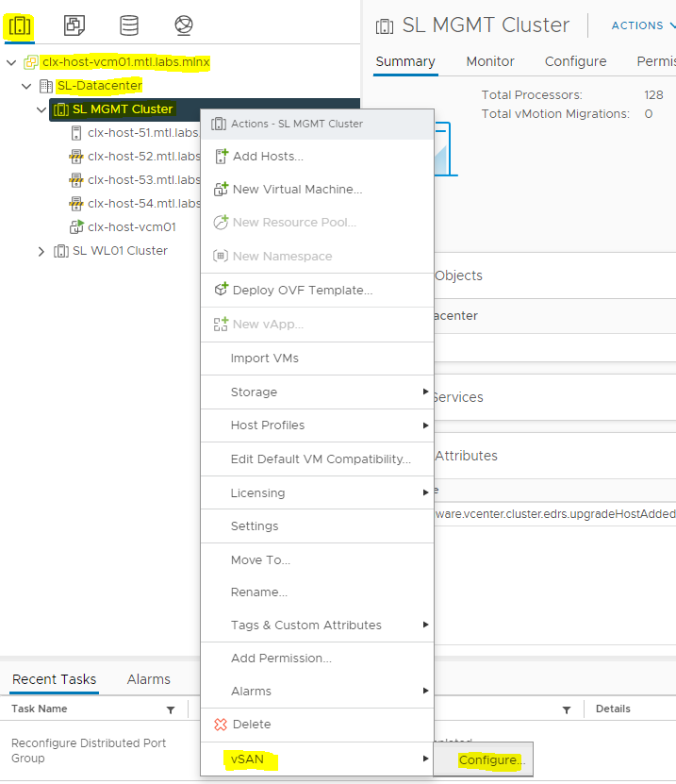676x784 pixels.
Task: Open VMs and Templates inventory view icon
Action: pos(74,25)
